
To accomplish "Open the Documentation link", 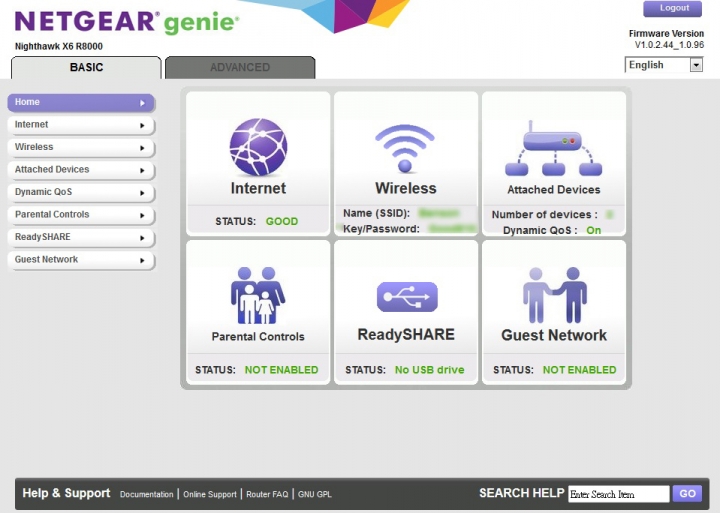I will tap(146, 495).
